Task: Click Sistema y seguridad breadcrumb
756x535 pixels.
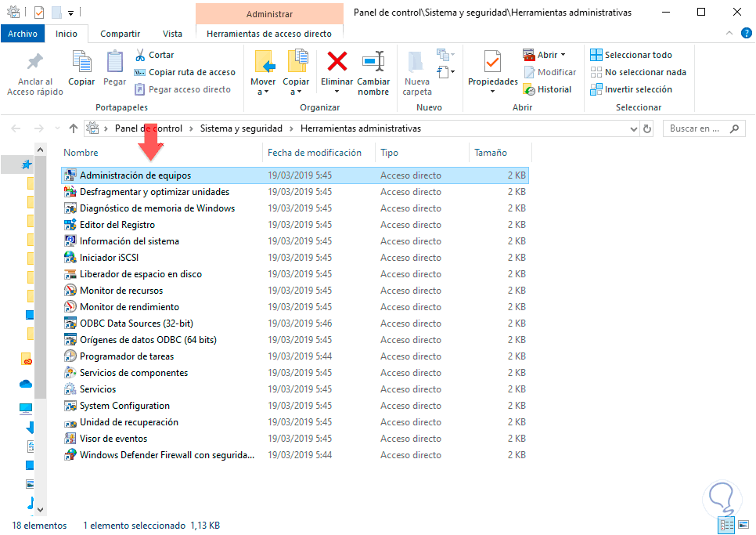Action: pyautogui.click(x=241, y=128)
